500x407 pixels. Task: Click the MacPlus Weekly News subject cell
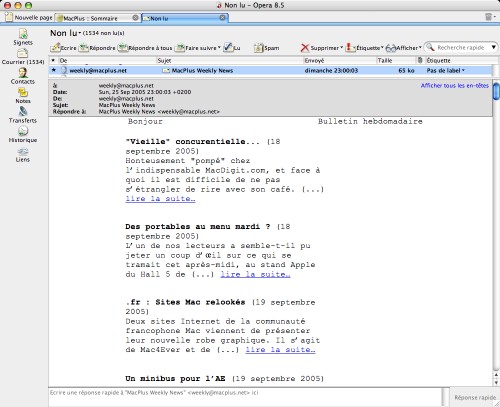(202, 70)
